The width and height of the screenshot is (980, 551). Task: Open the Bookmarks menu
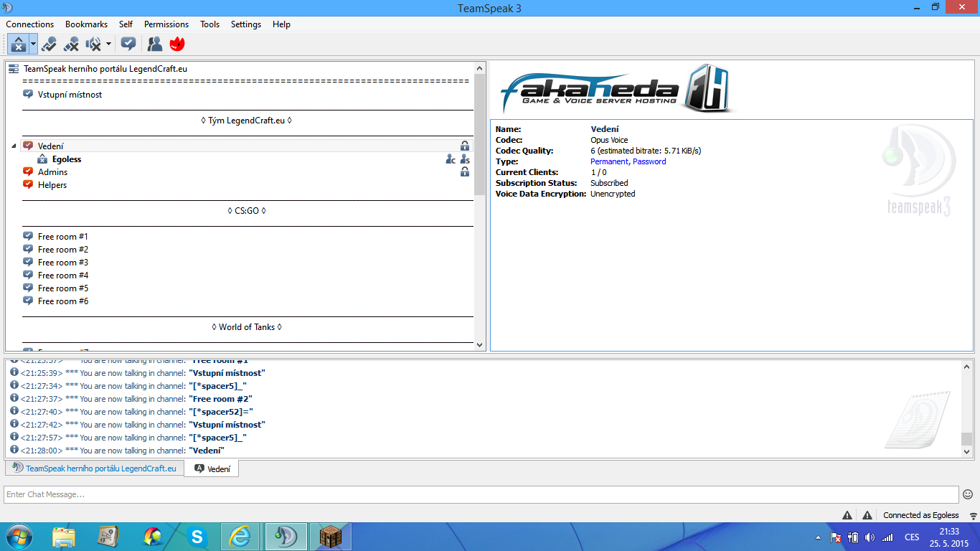(x=86, y=24)
